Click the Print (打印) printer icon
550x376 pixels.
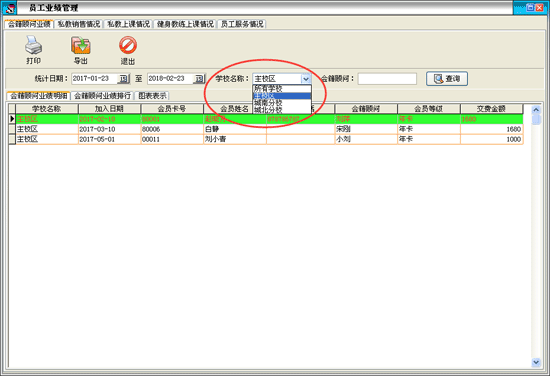[33, 45]
